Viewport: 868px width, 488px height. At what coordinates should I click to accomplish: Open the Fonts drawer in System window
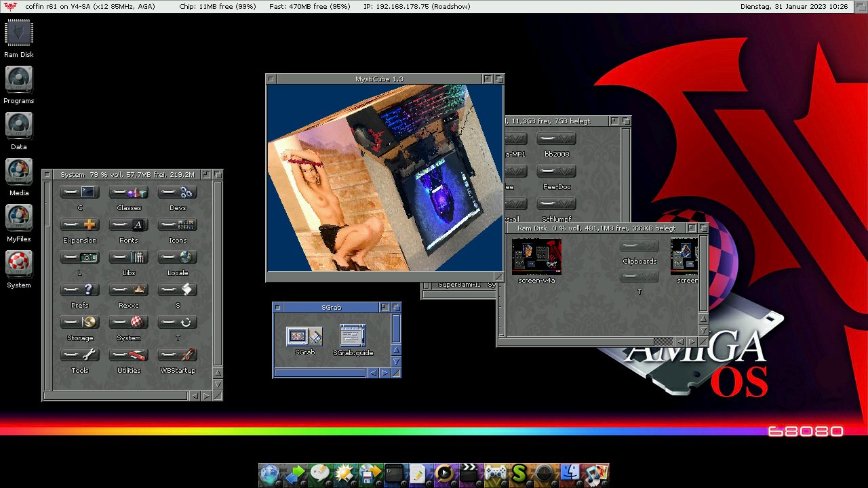tap(129, 225)
